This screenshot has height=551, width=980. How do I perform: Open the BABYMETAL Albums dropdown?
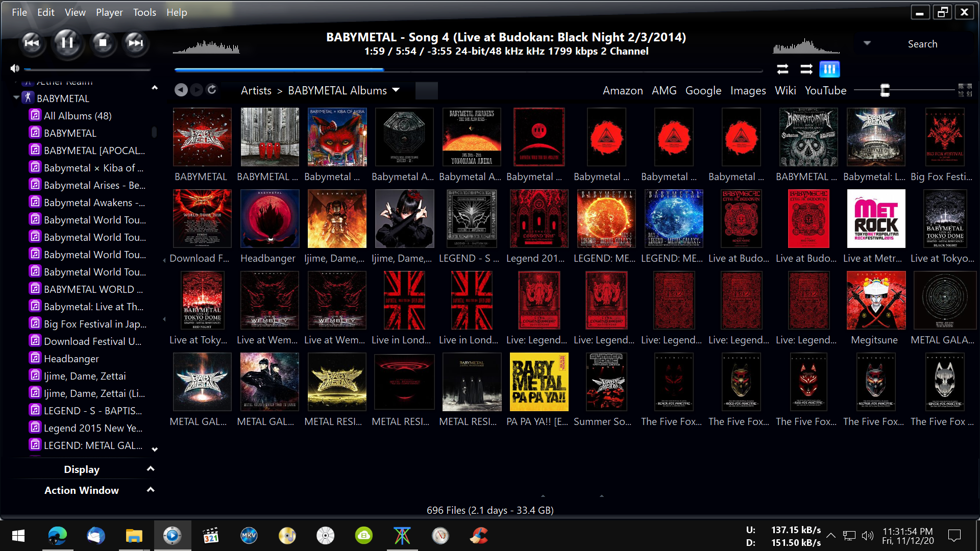tap(396, 90)
